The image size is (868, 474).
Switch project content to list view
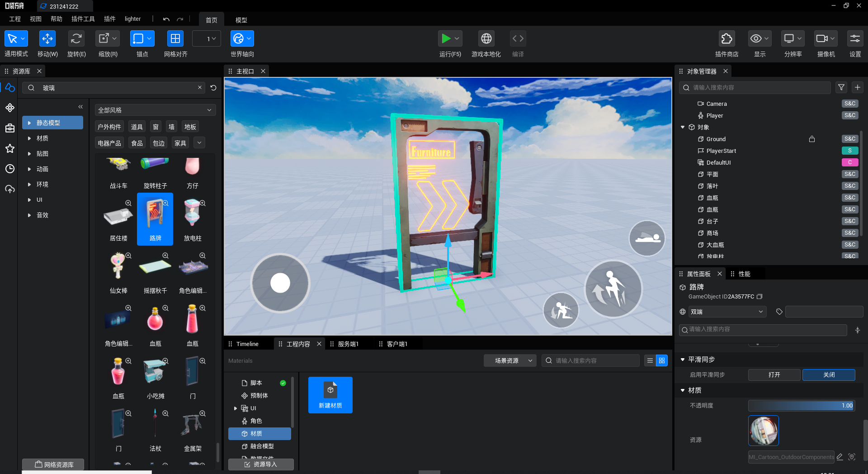coord(650,360)
